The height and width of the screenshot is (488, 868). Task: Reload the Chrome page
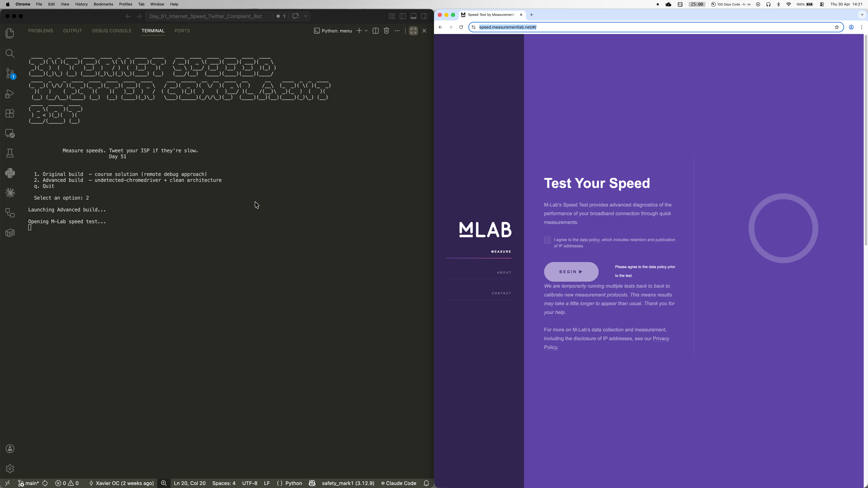click(461, 27)
